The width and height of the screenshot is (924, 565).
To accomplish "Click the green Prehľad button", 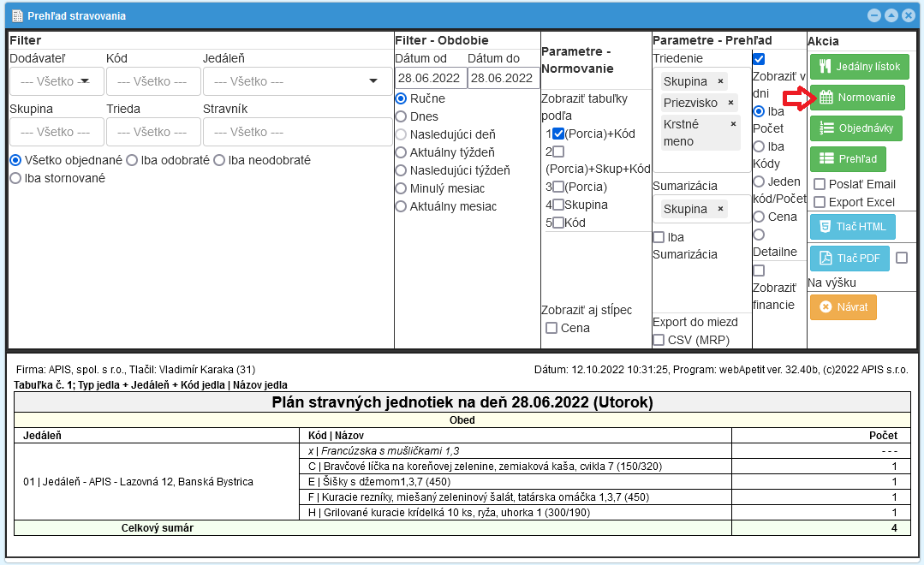I will click(x=848, y=159).
